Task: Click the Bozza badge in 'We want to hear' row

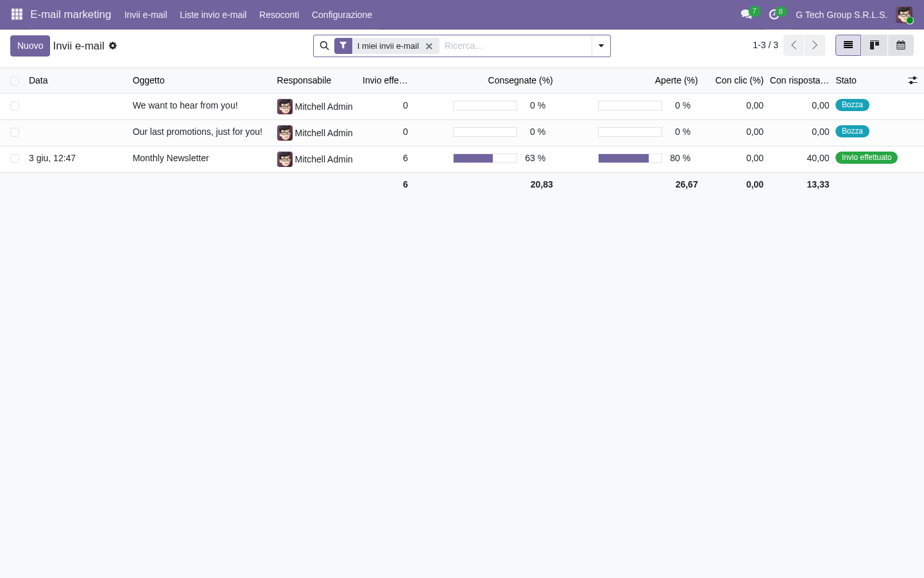Action: click(852, 105)
